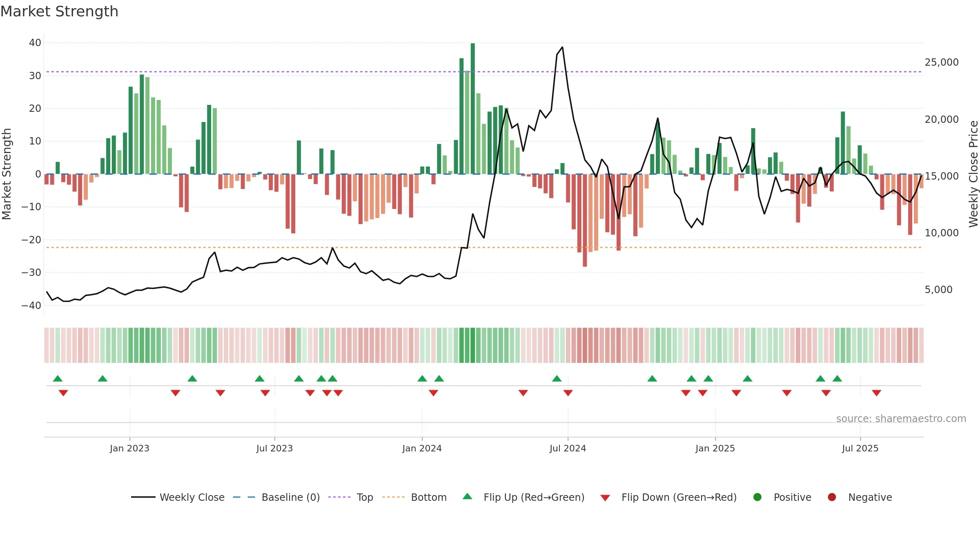Click the Jul 2024 axis label
This screenshot has height=551, width=980.
(x=568, y=449)
